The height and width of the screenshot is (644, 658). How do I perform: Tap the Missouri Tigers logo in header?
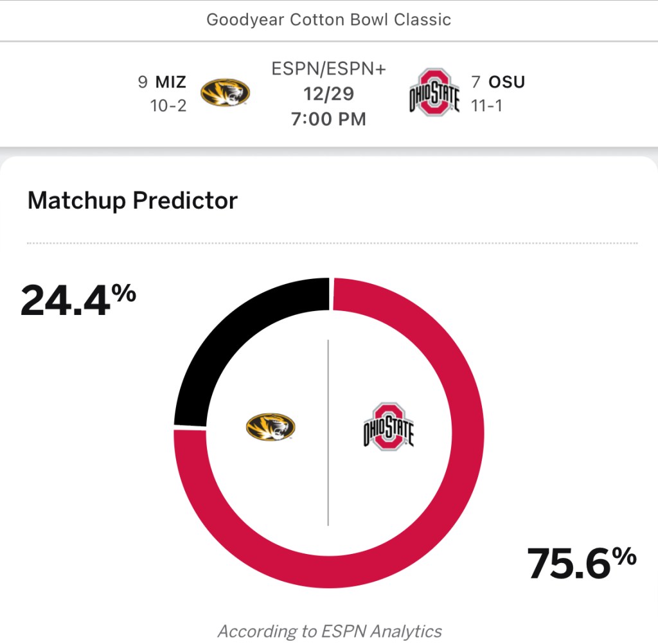coord(225,93)
